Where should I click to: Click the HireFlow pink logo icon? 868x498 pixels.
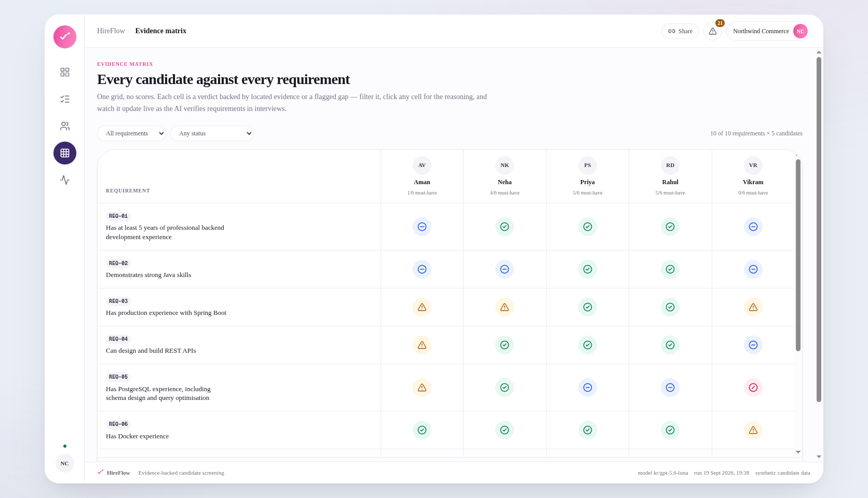pos(65,37)
